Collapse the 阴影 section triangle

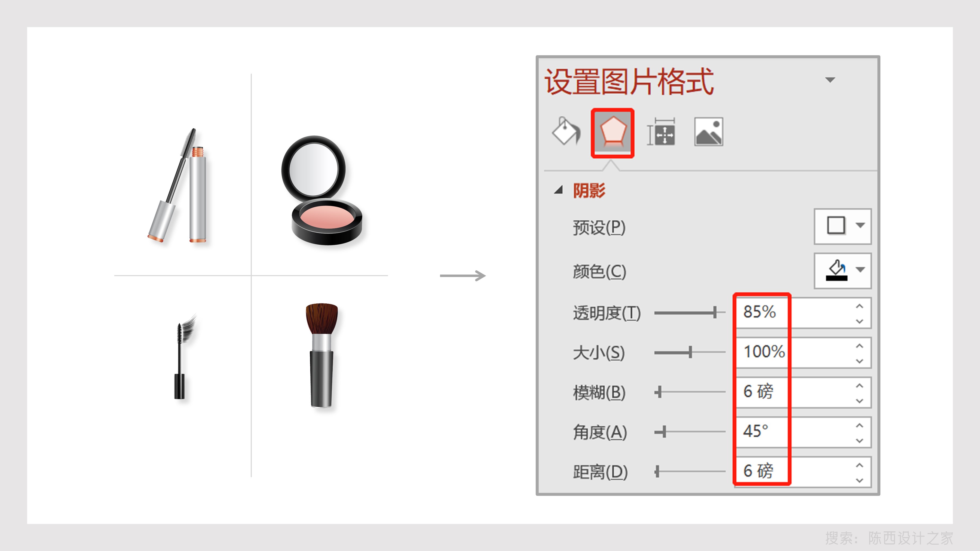558,190
